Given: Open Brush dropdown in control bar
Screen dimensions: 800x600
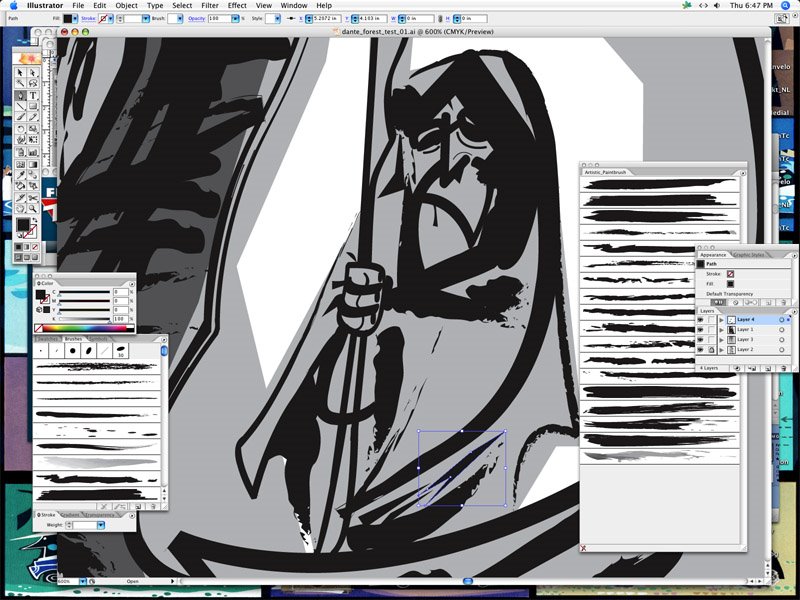Looking at the screenshot, I should (x=180, y=18).
